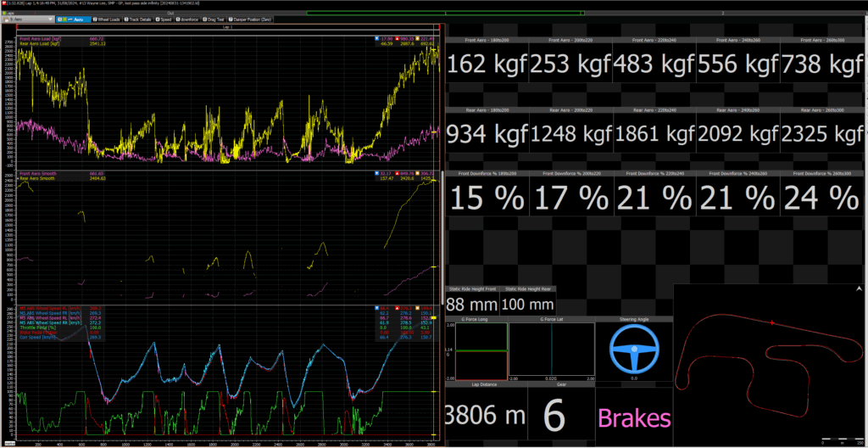The height and width of the screenshot is (448, 868).
Task: Click the north arrow icon on track map
Action: pyautogui.click(x=860, y=290)
